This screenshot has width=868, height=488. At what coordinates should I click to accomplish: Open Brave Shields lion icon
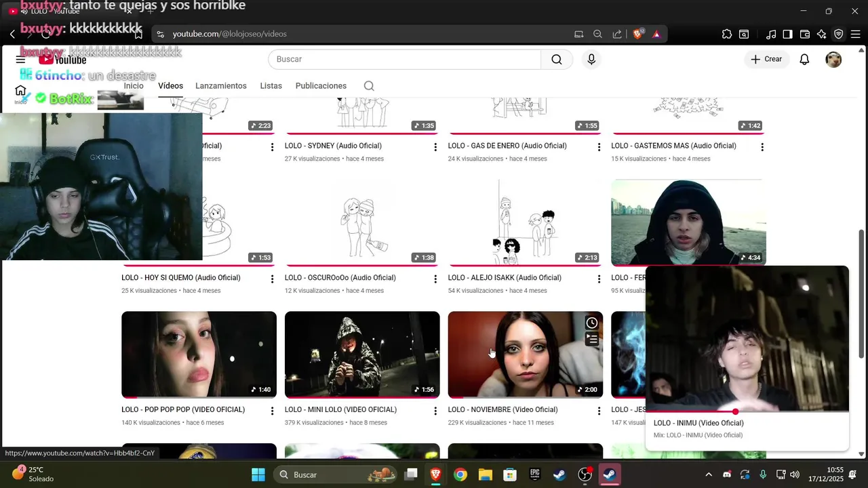coord(638,34)
